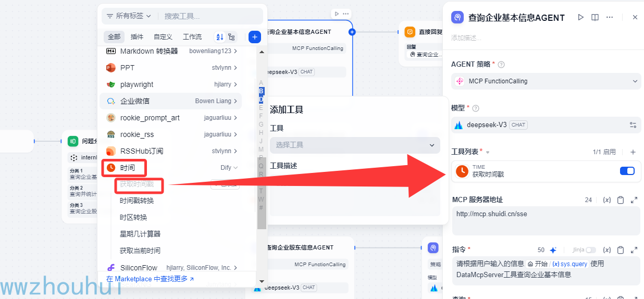Collapse the 时间 tool group
Screen dimensions: 644x299
pyautogui.click(x=236, y=168)
